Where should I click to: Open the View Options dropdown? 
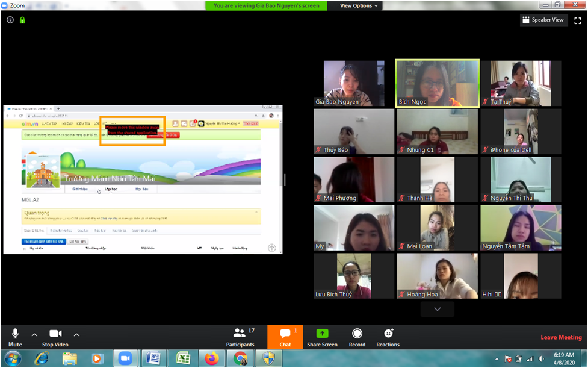tap(359, 5)
